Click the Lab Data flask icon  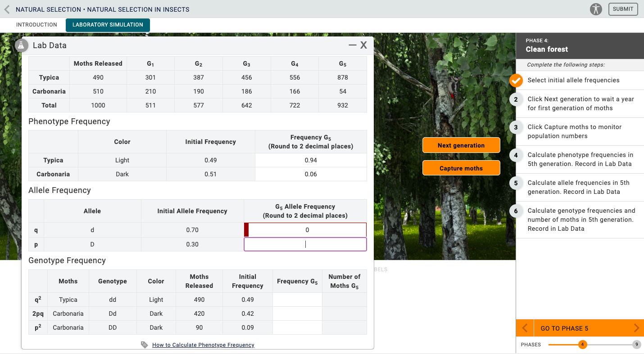21,45
